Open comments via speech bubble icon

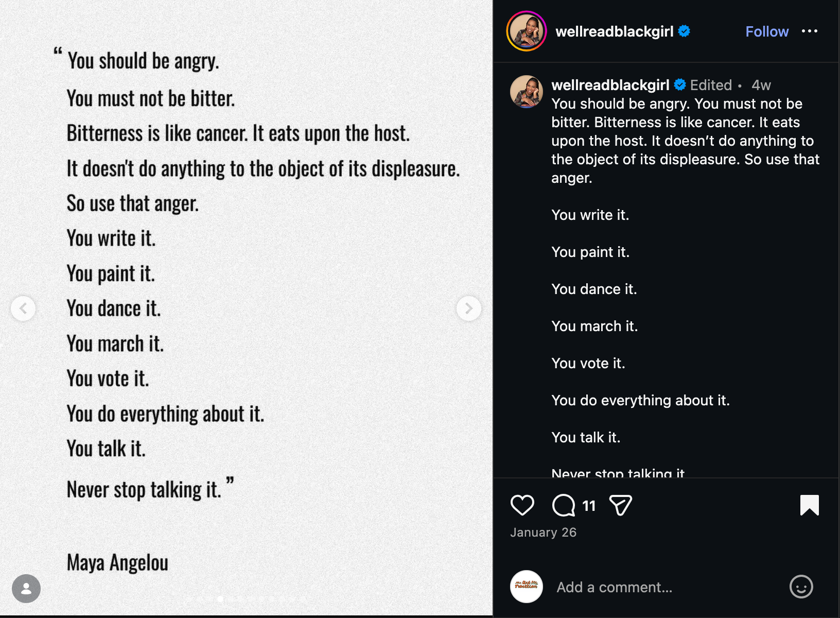[564, 505]
